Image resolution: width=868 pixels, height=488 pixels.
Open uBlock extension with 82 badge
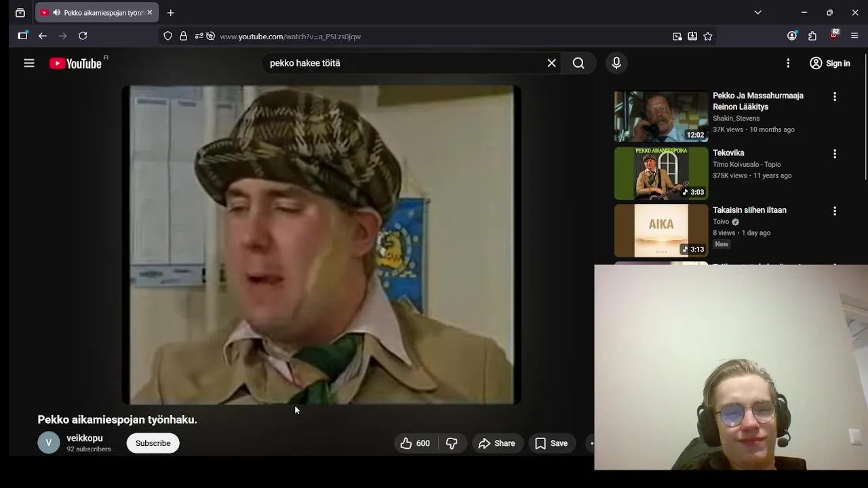[835, 35]
